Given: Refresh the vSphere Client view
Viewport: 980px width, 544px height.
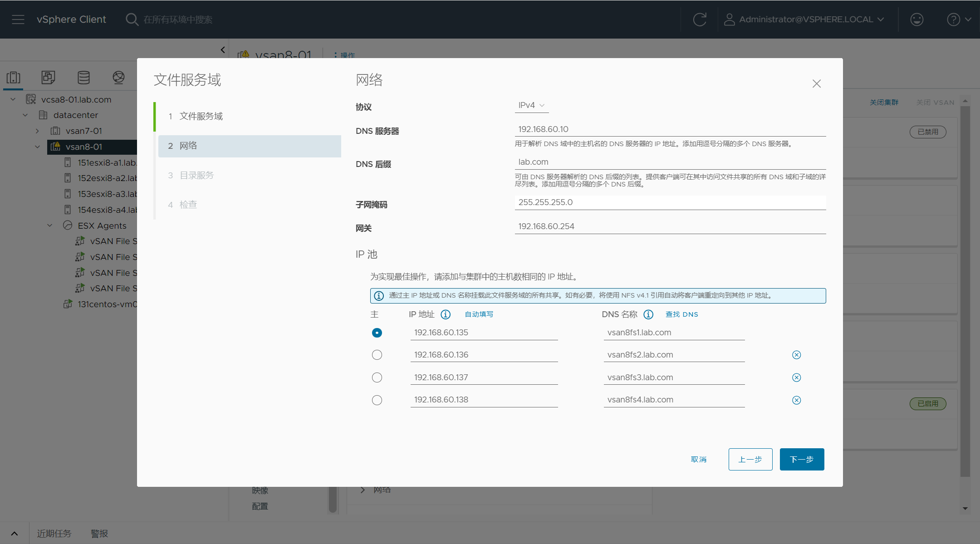Looking at the screenshot, I should click(700, 20).
